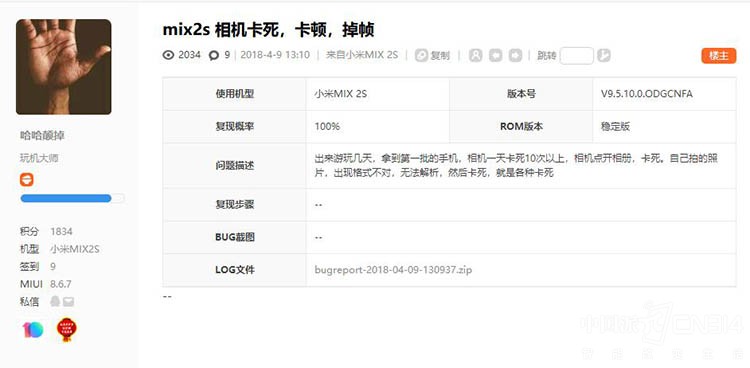
Task: Click the BUG截图 header cell
Action: point(234,237)
